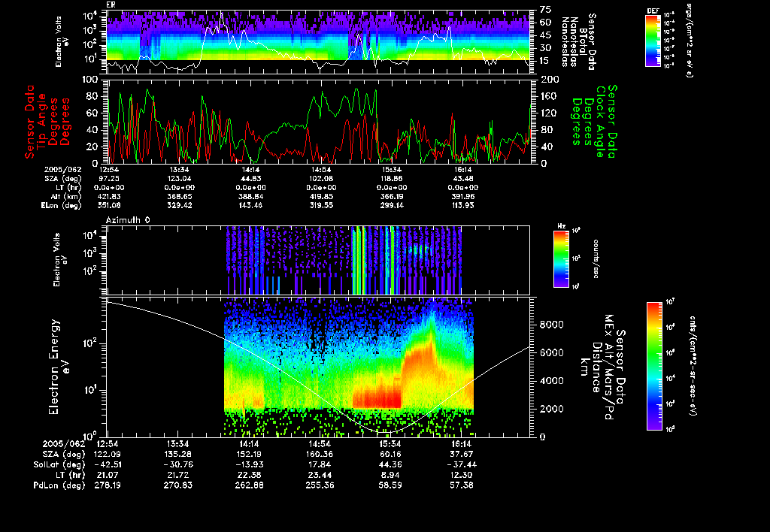Click SolLat value -13.93

[249, 464]
